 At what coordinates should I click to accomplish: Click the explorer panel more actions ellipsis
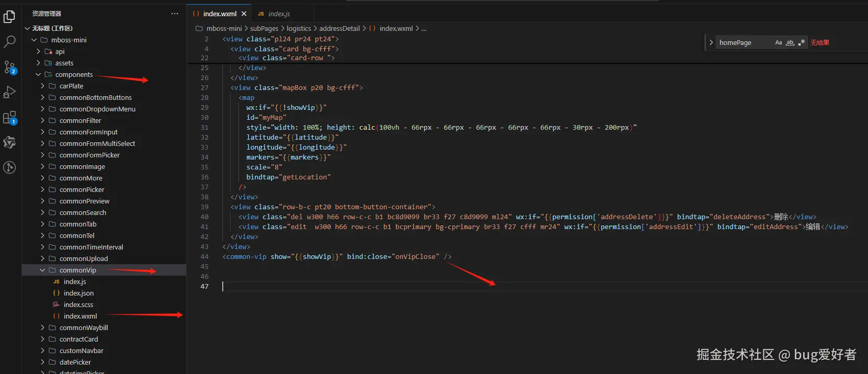[175, 14]
